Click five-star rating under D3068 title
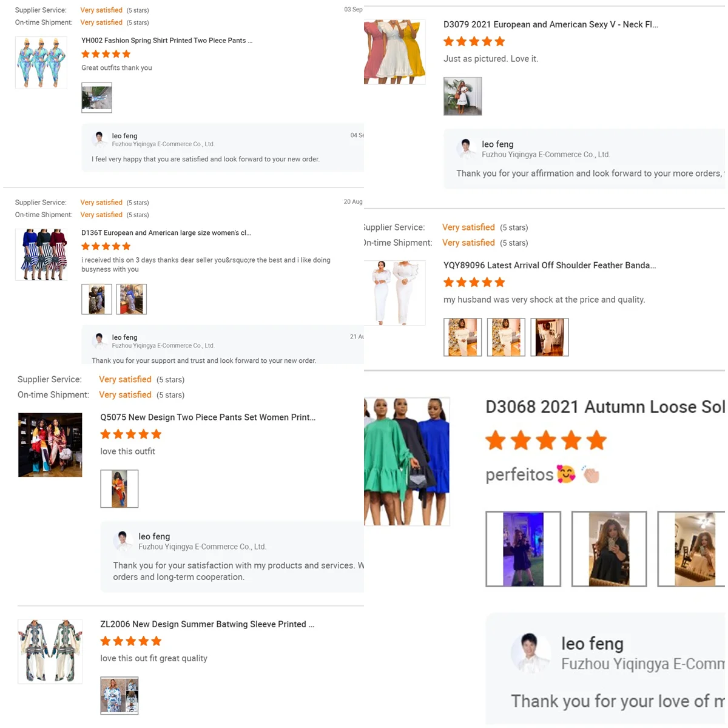This screenshot has height=728, width=728. tap(546, 440)
